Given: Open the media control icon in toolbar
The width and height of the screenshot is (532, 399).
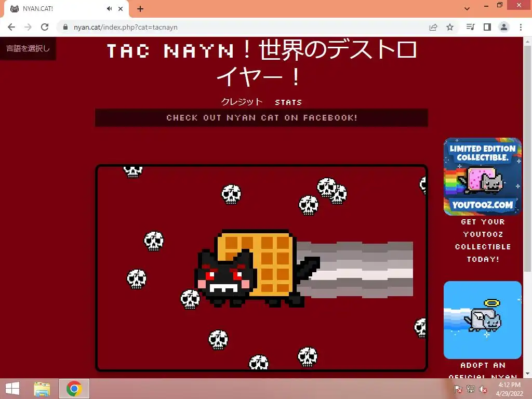Looking at the screenshot, I should pos(470,27).
